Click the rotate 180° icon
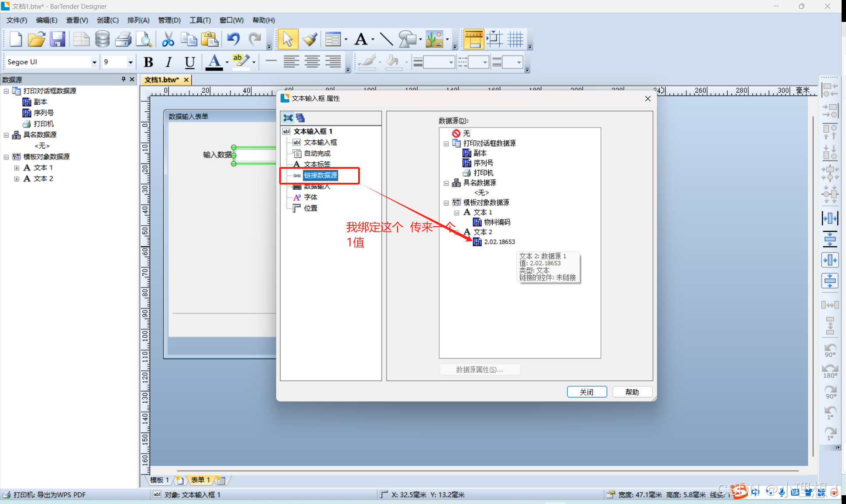 [x=830, y=371]
